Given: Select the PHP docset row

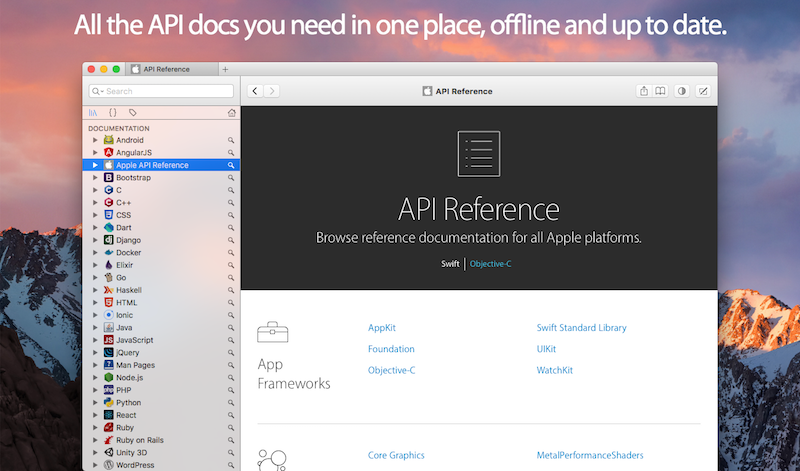Looking at the screenshot, I should coord(161,390).
